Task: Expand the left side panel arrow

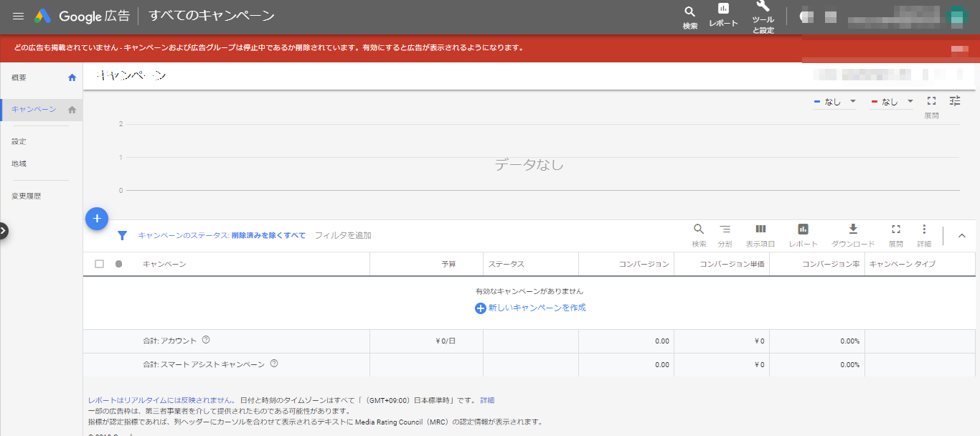Action: pos(4,230)
